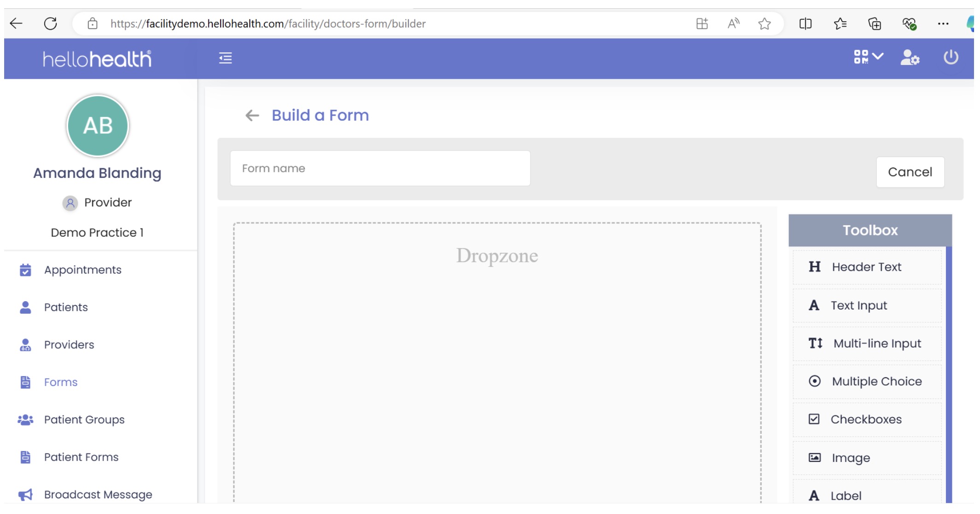Select the Checkboxes toolbox element
This screenshot has width=980, height=514.
(866, 420)
